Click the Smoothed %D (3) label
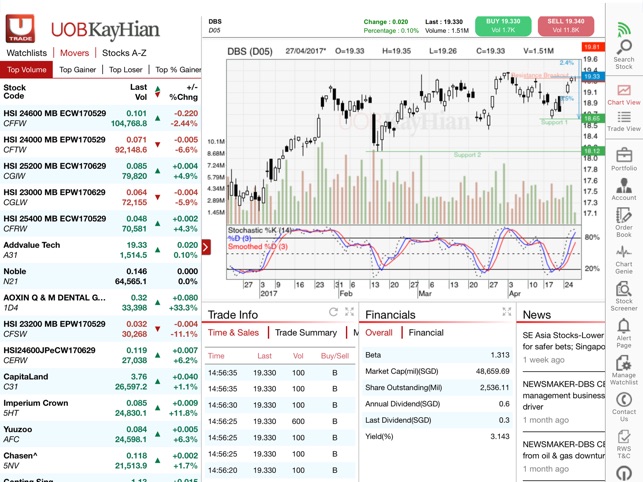This screenshot has height=482, width=643. [x=258, y=246]
